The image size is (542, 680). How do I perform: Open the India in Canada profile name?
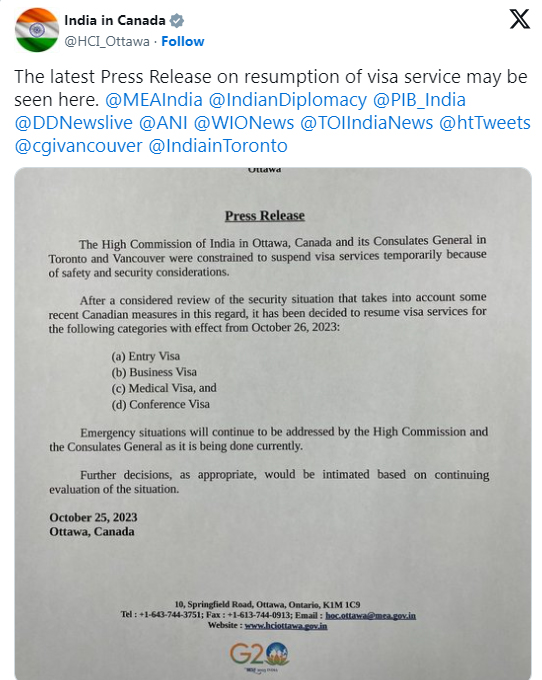[x=115, y=20]
